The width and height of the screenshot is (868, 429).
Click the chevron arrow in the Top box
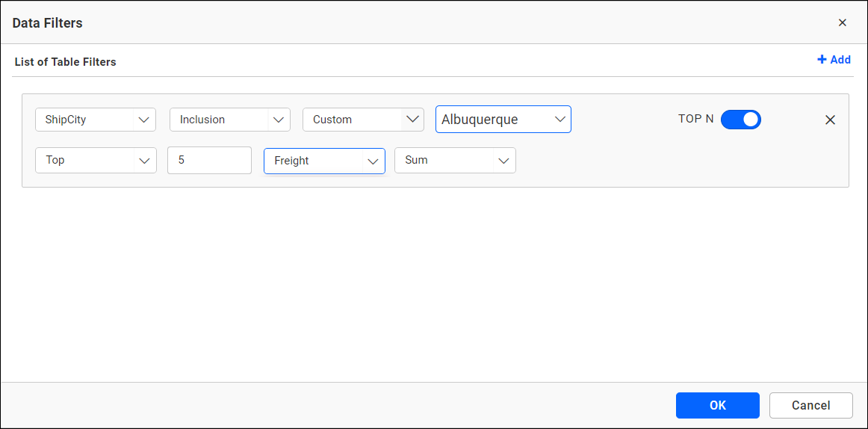(144, 161)
